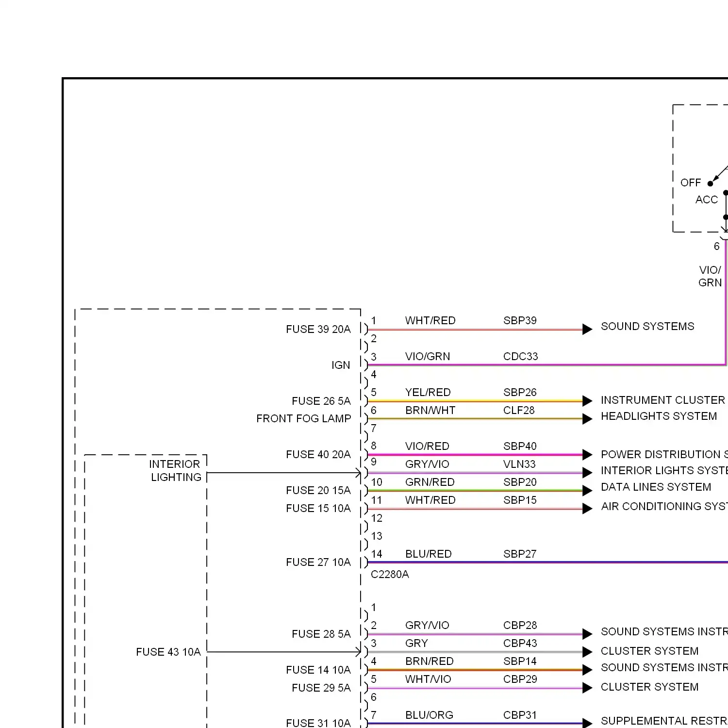Click the BRN/WHT wire color label
Image resolution: width=728 pixels, height=728 pixels.
click(x=430, y=410)
